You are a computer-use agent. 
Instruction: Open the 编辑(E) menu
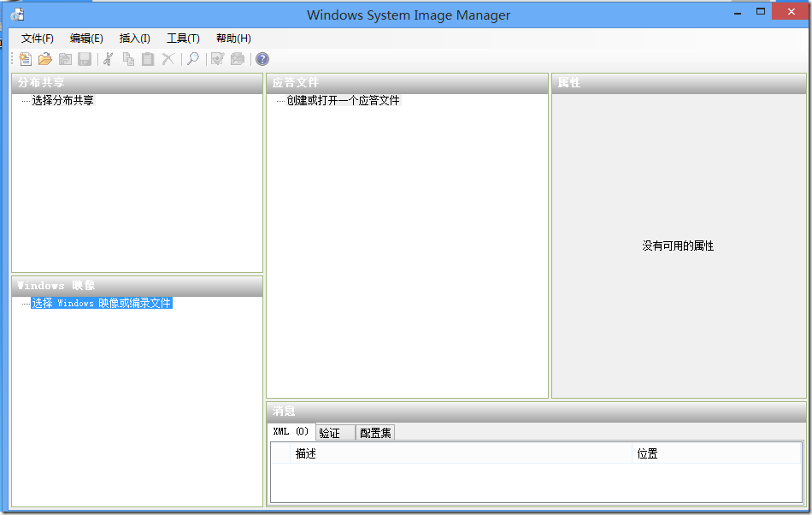[86, 38]
